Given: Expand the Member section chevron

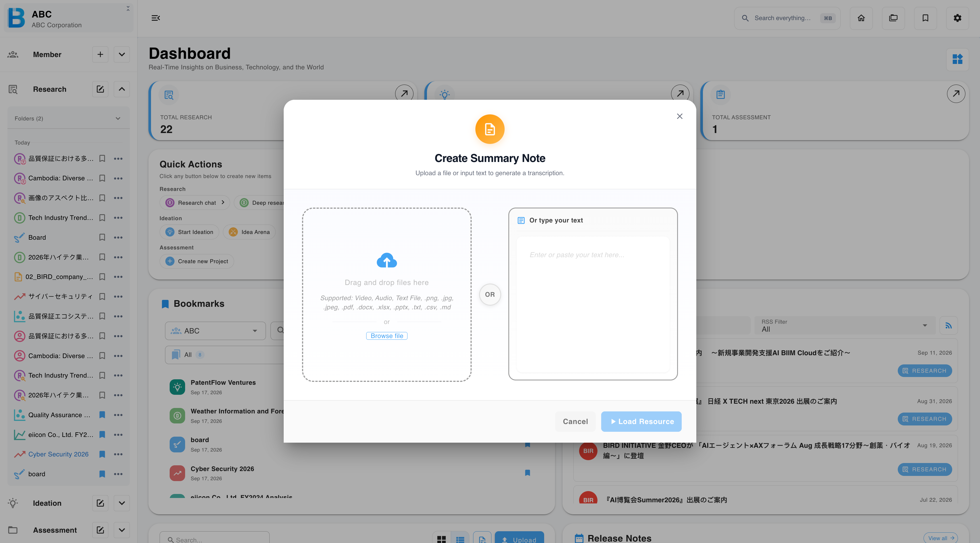Looking at the screenshot, I should point(122,54).
